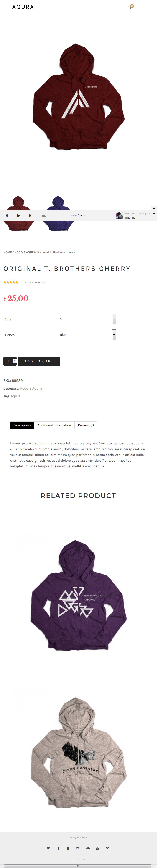Click the ADD TO CART button
This screenshot has height=868, width=158.
(x=39, y=361)
